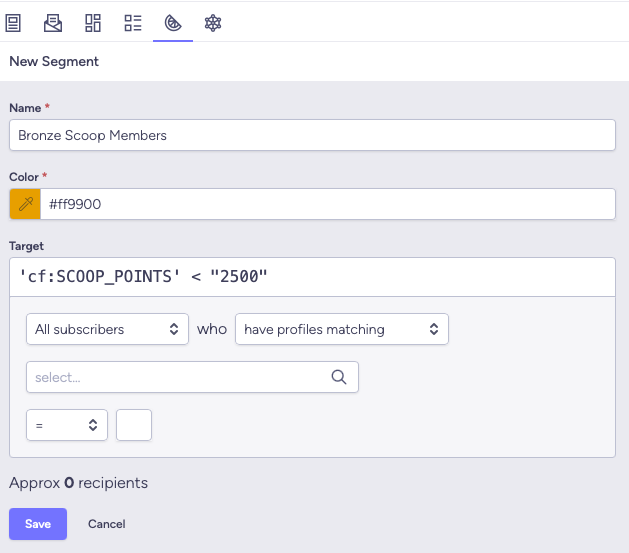Click the magnifier in select field

click(338, 377)
